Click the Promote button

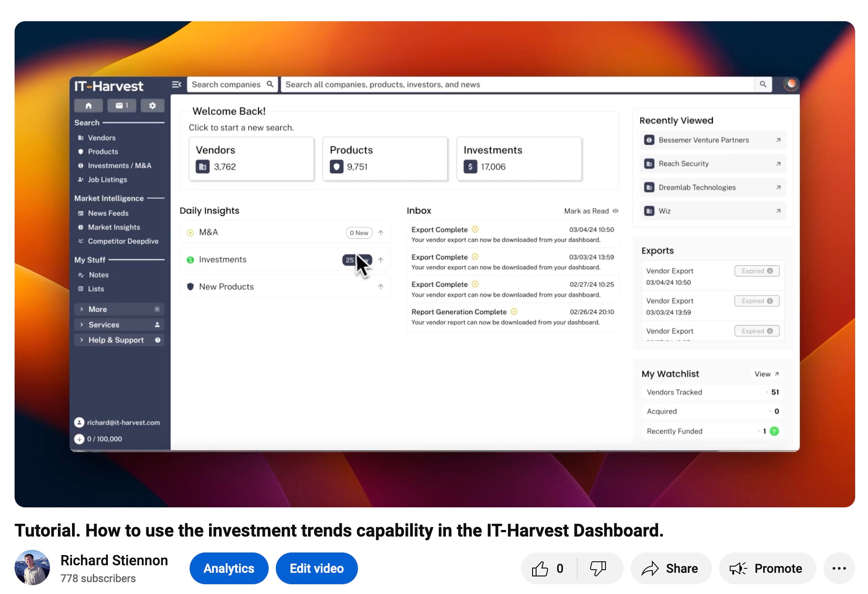click(767, 568)
